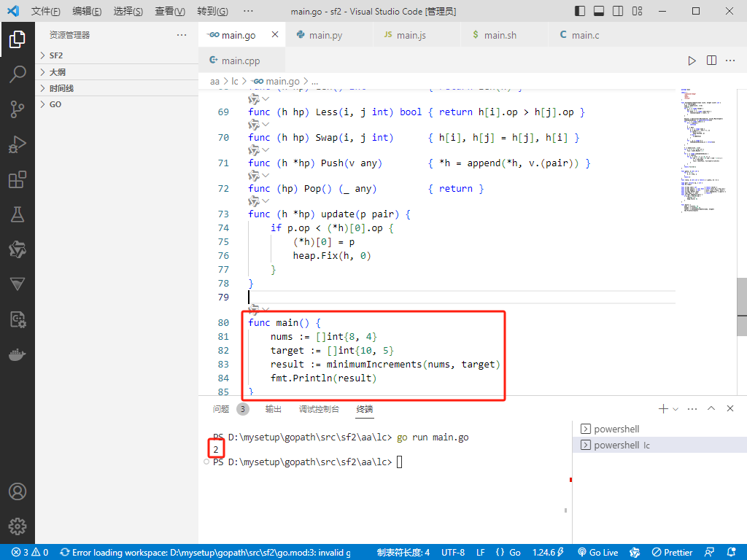Image resolution: width=747 pixels, height=560 pixels.
Task: Open the Docker view in activity bar
Action: [18, 354]
